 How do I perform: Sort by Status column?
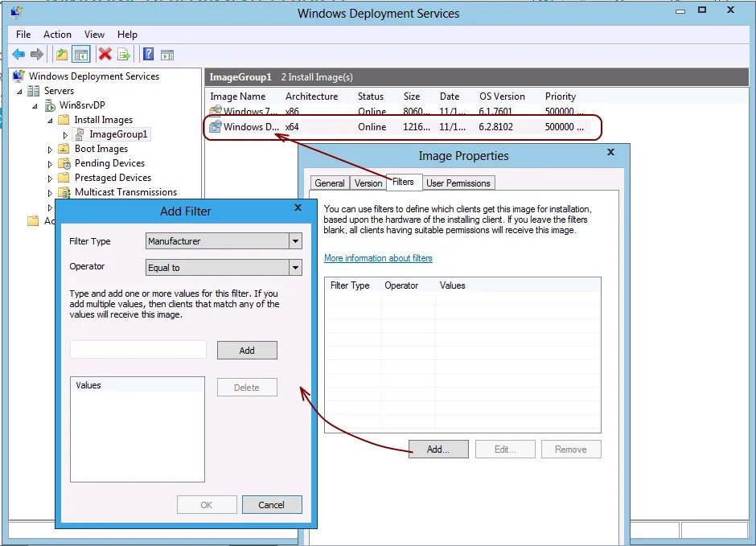tap(370, 96)
